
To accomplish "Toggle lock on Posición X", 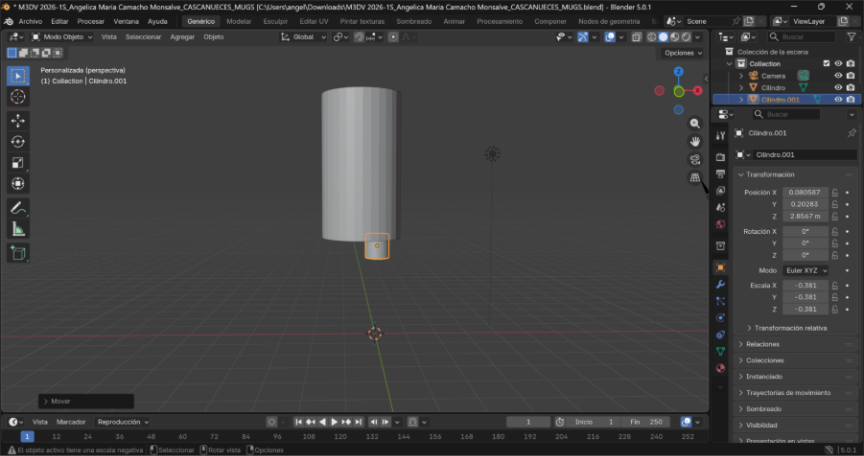I will click(x=835, y=192).
